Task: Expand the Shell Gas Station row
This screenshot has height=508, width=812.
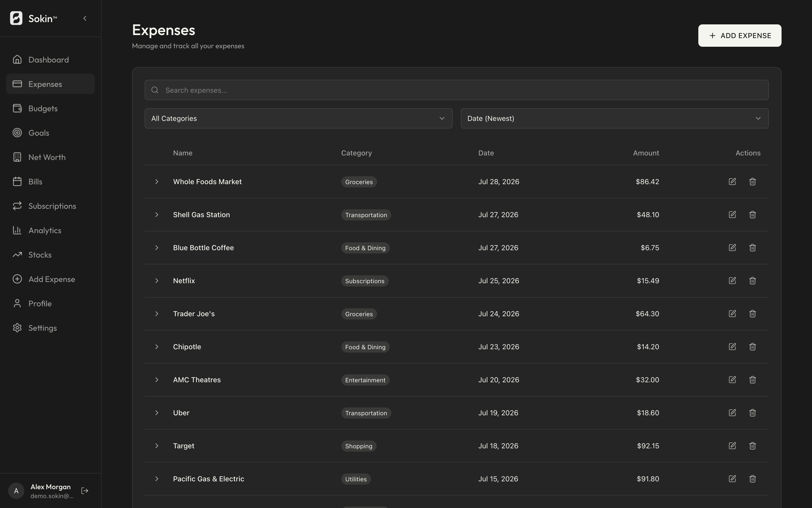Action: pyautogui.click(x=157, y=215)
